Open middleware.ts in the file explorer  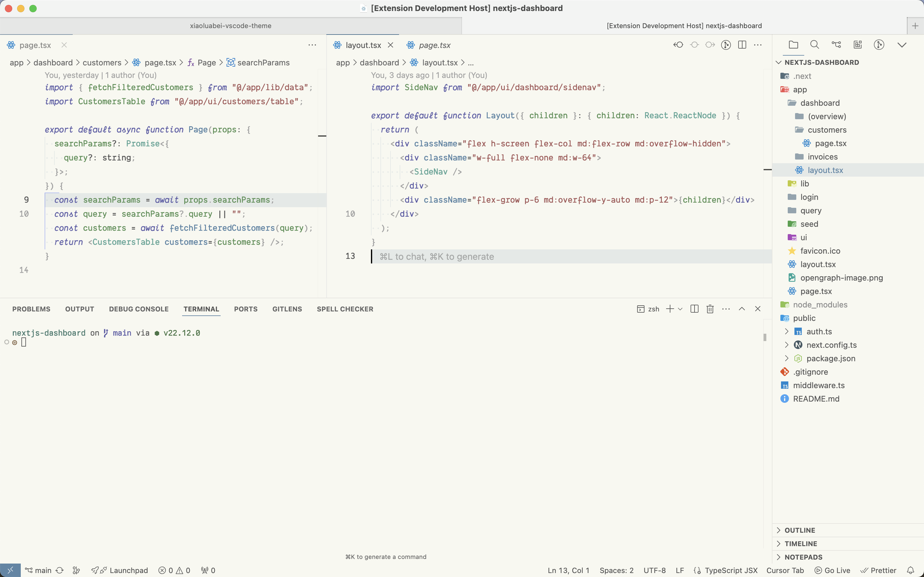818,385
